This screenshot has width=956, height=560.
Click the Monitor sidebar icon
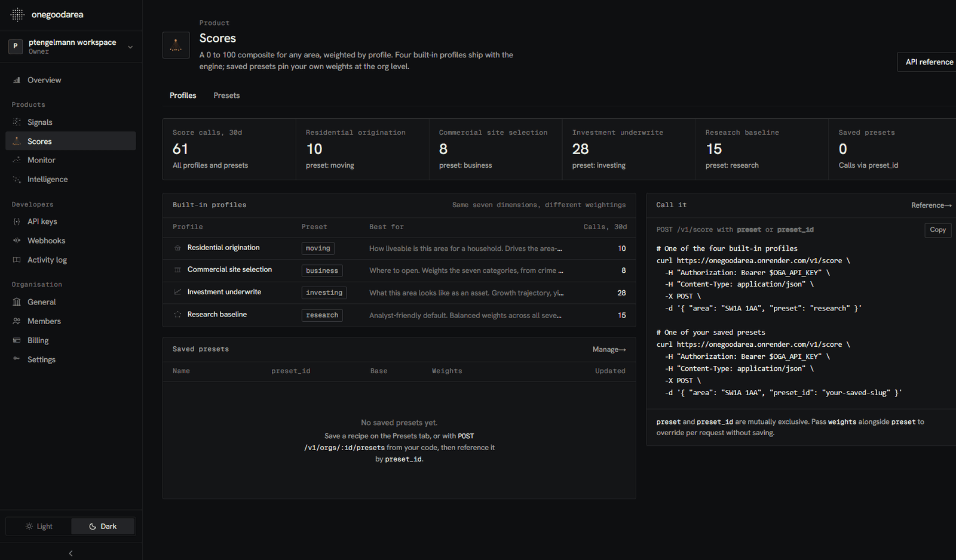pyautogui.click(x=17, y=160)
